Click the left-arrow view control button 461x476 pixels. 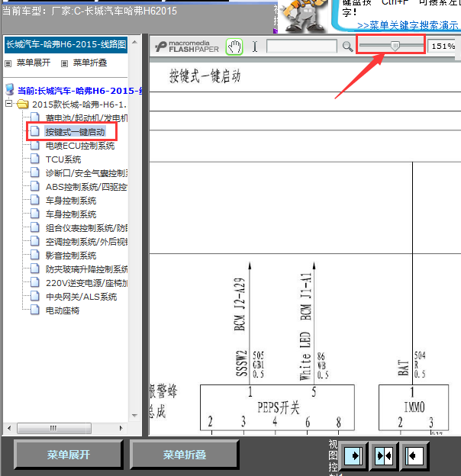coord(414,455)
